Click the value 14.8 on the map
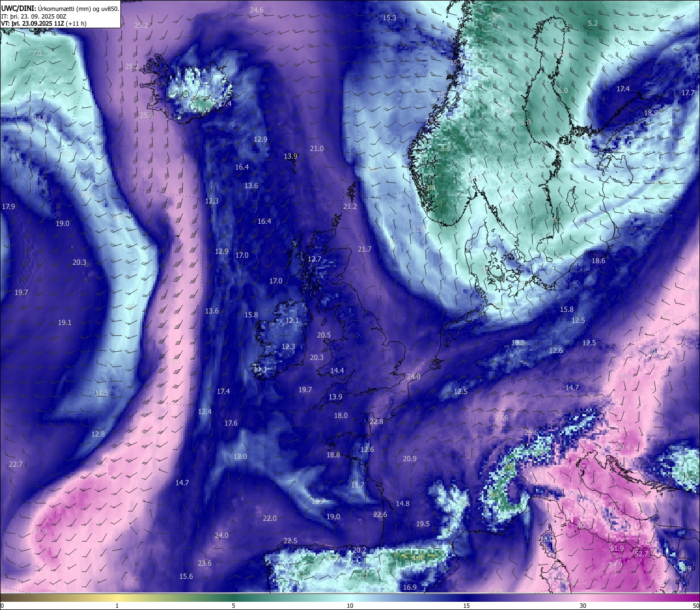 coord(402,504)
